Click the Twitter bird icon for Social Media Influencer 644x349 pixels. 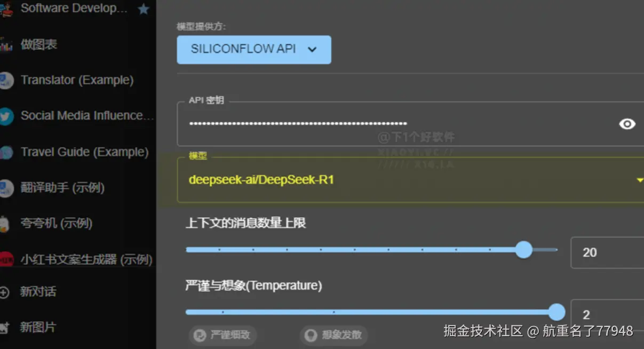pos(6,116)
